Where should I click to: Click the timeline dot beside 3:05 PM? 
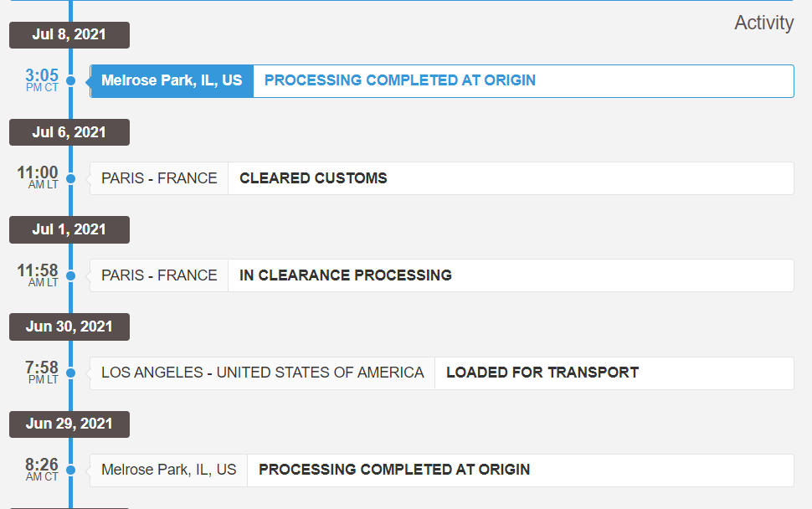[71, 81]
